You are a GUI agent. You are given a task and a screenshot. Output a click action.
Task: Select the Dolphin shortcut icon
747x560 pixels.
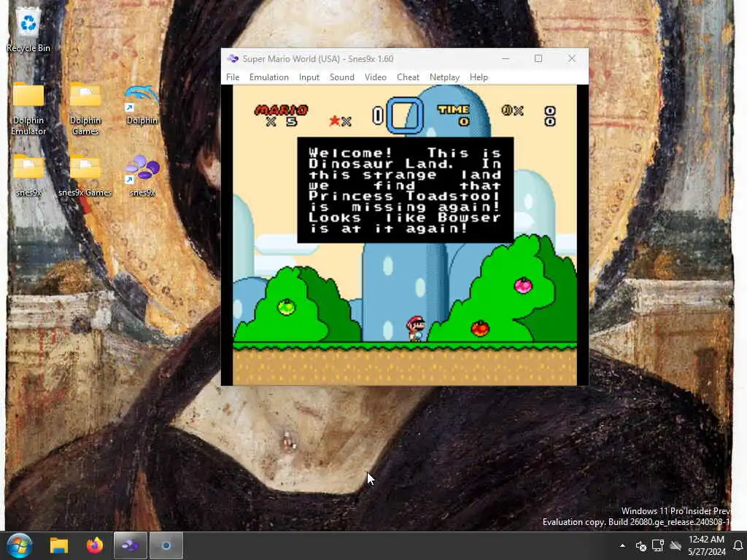pyautogui.click(x=142, y=105)
